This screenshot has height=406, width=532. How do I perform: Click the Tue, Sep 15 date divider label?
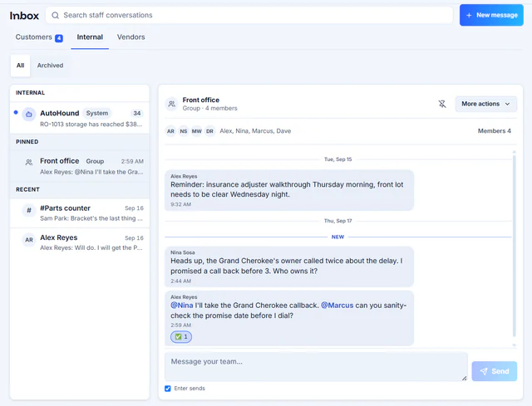[x=338, y=159]
